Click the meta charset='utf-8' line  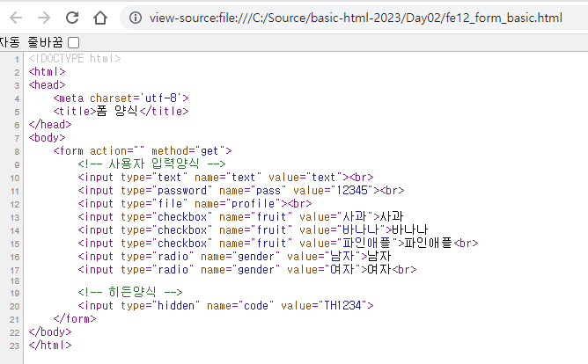[x=121, y=98]
